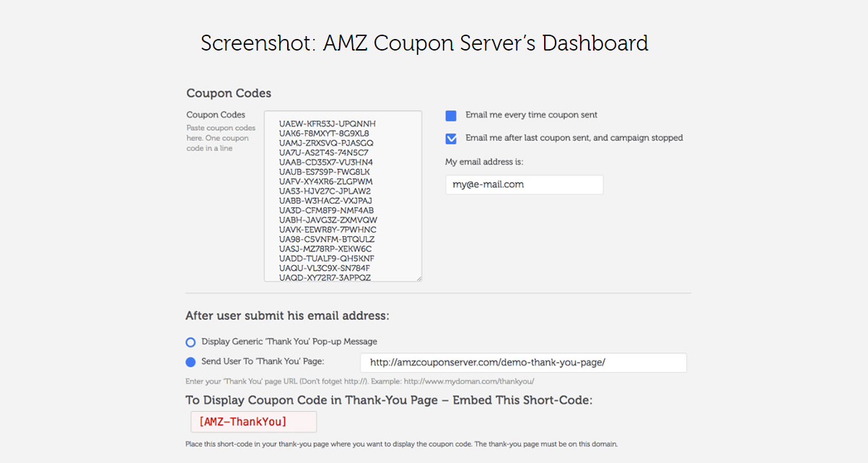
Task: Click the 'Screenshot: AMZ Coupon Server's Dashboard' title
Action: click(424, 43)
